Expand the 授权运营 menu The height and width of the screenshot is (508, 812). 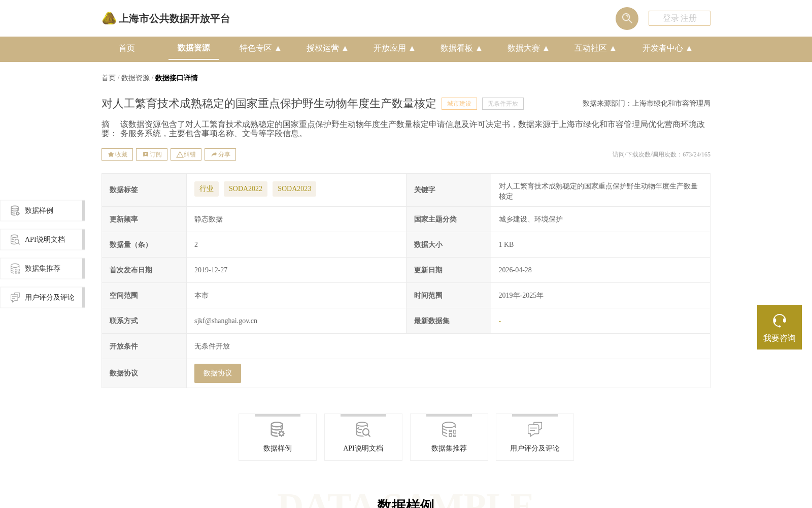click(327, 48)
